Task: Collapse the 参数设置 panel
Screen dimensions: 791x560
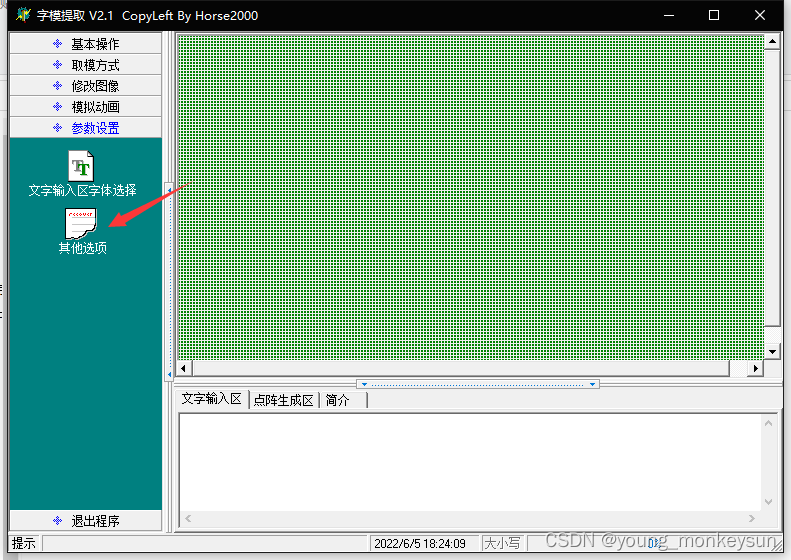Action: (x=85, y=128)
